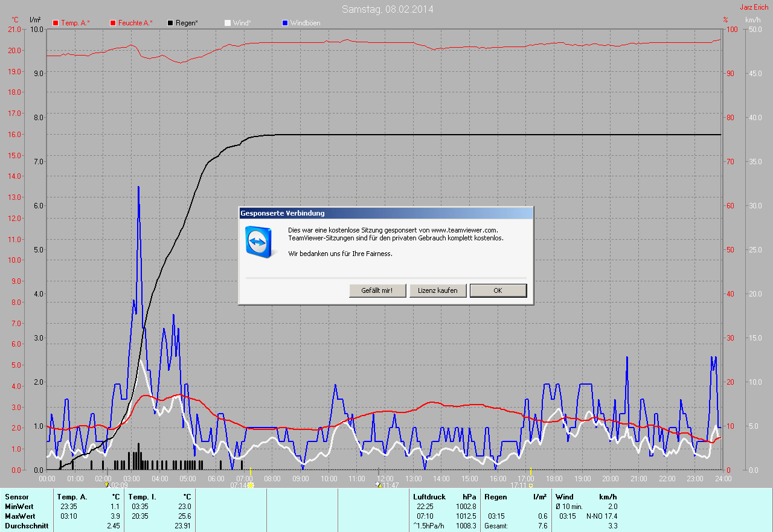Toggle the red Feuchte A. legend box
773x532 pixels.
pos(112,23)
